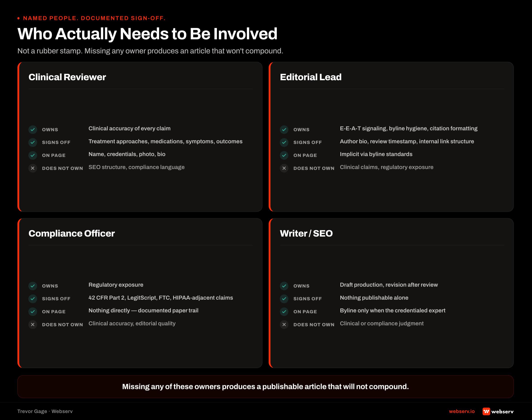The width and height of the screenshot is (532, 420).
Task: Click E-E-A-T signaling, byline hygiene, citation formatting
Action: click(409, 128)
